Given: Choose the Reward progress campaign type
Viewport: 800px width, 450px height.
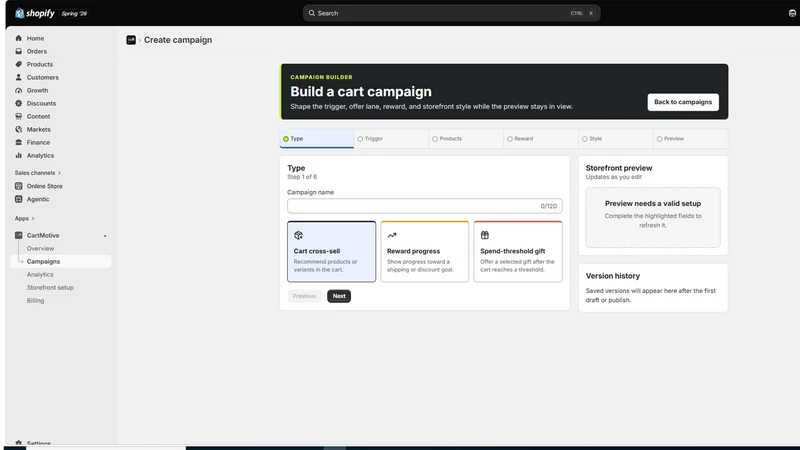Looking at the screenshot, I should click(x=424, y=252).
